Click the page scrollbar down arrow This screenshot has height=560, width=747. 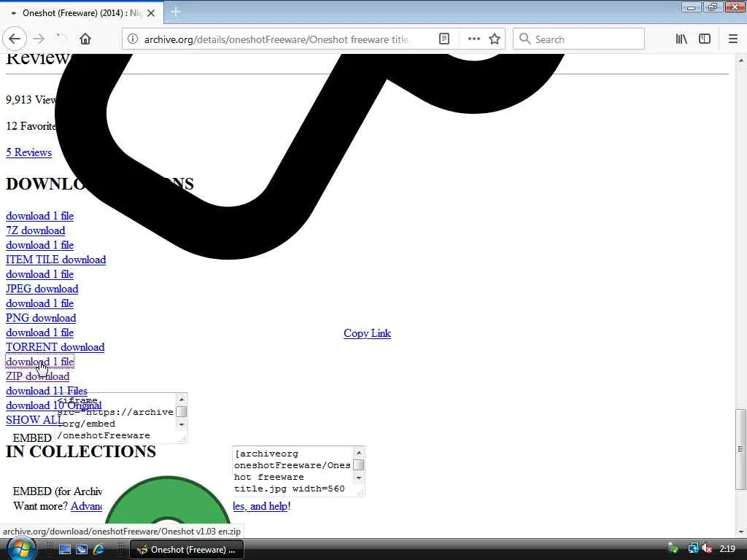[x=740, y=532]
